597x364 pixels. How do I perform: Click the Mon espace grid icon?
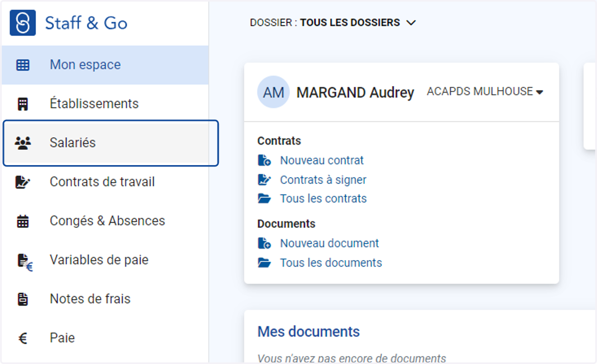[x=23, y=65]
